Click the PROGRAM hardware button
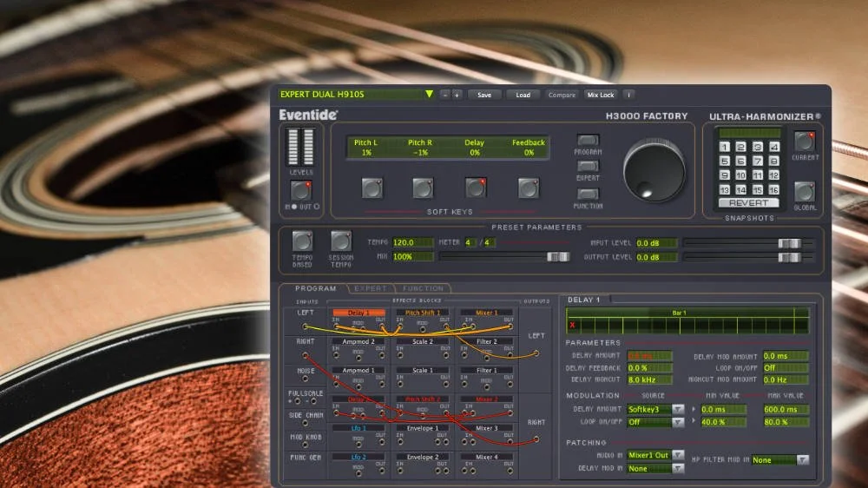The height and width of the screenshot is (488, 868). click(x=588, y=140)
